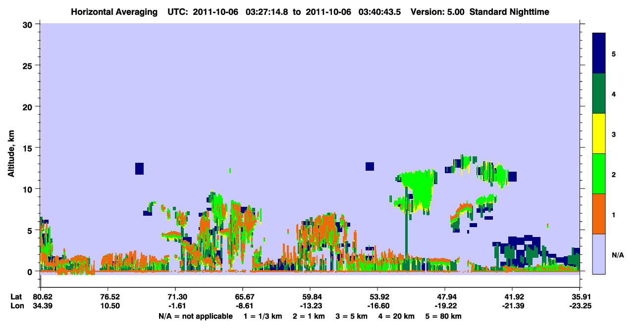Image resolution: width=644 pixels, height=330 pixels.
Task: Click the 'Lat' row label
Action: [x=16, y=297]
